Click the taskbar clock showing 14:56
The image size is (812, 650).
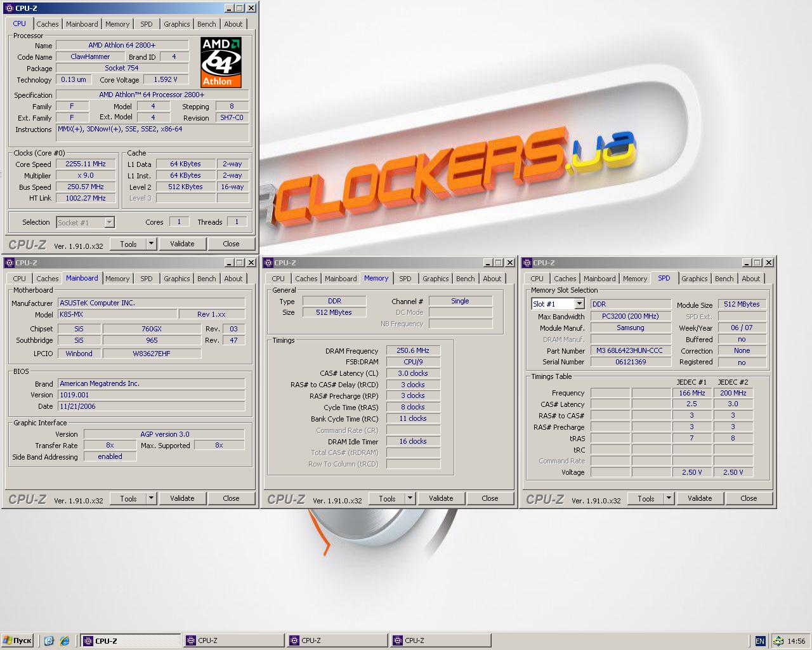[796, 641]
